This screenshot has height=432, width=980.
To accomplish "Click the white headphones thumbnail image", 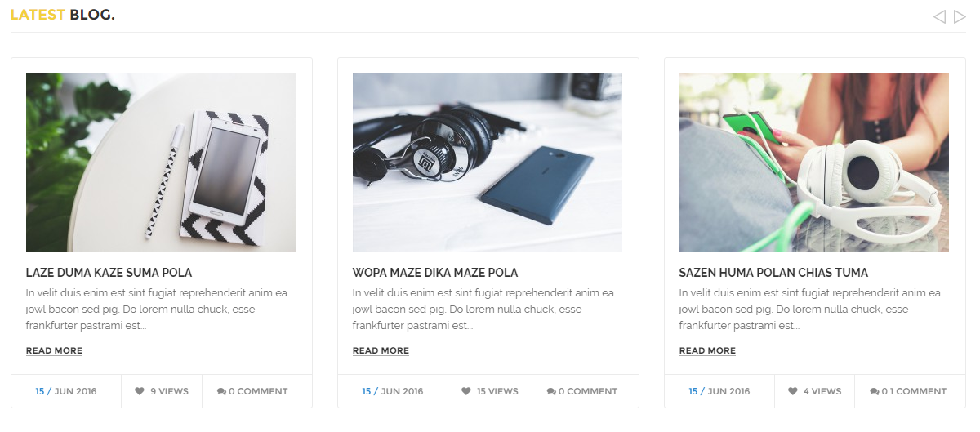I will [x=814, y=163].
